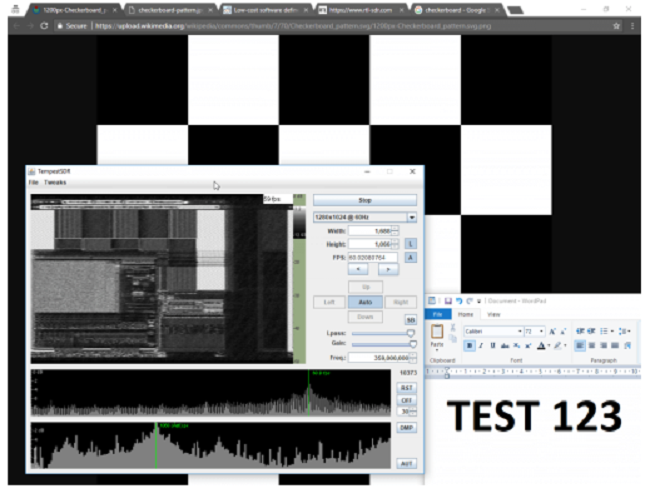This screenshot has height=493, width=650.
Task: Switch to the View tab in WordPad
Action: click(493, 314)
